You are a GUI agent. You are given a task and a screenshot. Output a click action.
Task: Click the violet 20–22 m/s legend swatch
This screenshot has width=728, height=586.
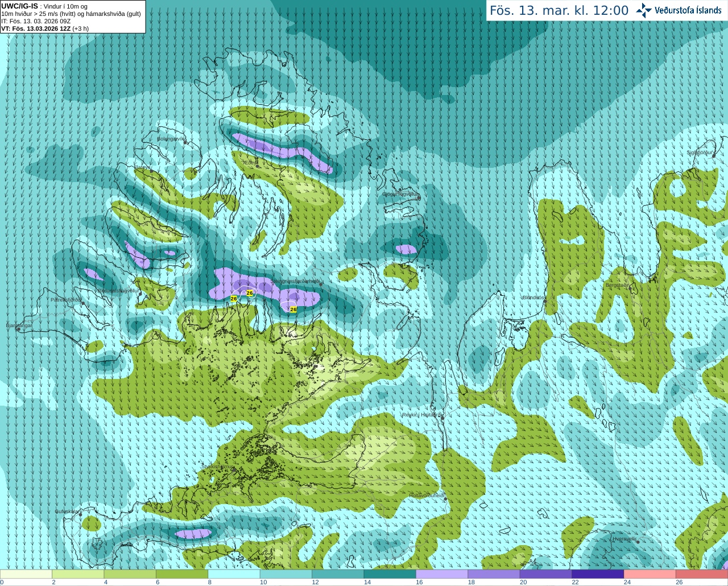click(x=546, y=574)
